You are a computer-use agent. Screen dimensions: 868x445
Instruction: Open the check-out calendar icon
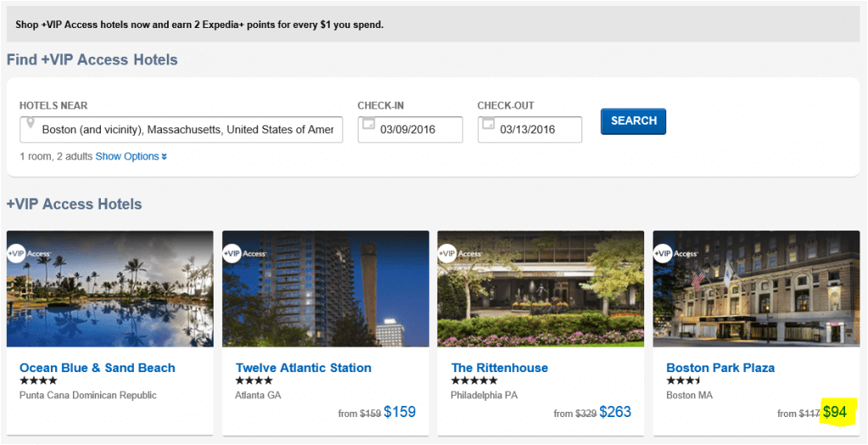pos(488,123)
